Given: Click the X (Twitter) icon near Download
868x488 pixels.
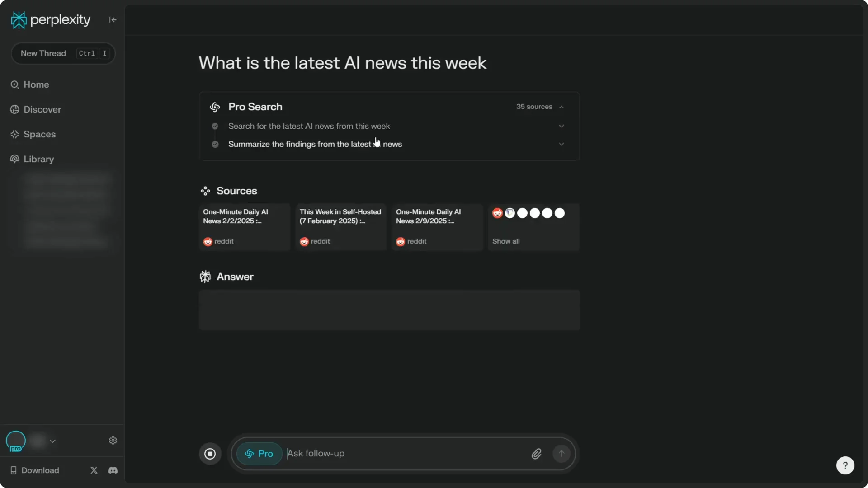Looking at the screenshot, I should coord(94,470).
